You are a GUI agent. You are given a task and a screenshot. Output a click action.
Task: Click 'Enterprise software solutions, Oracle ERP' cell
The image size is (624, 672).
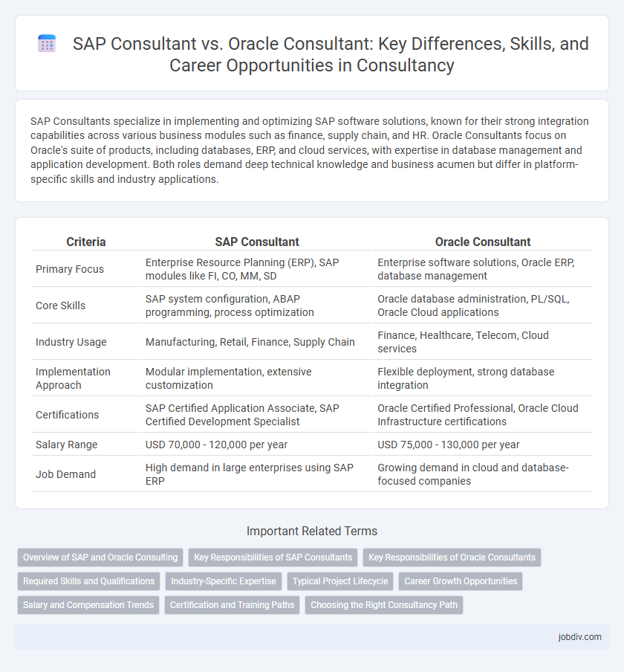pyautogui.click(x=483, y=269)
